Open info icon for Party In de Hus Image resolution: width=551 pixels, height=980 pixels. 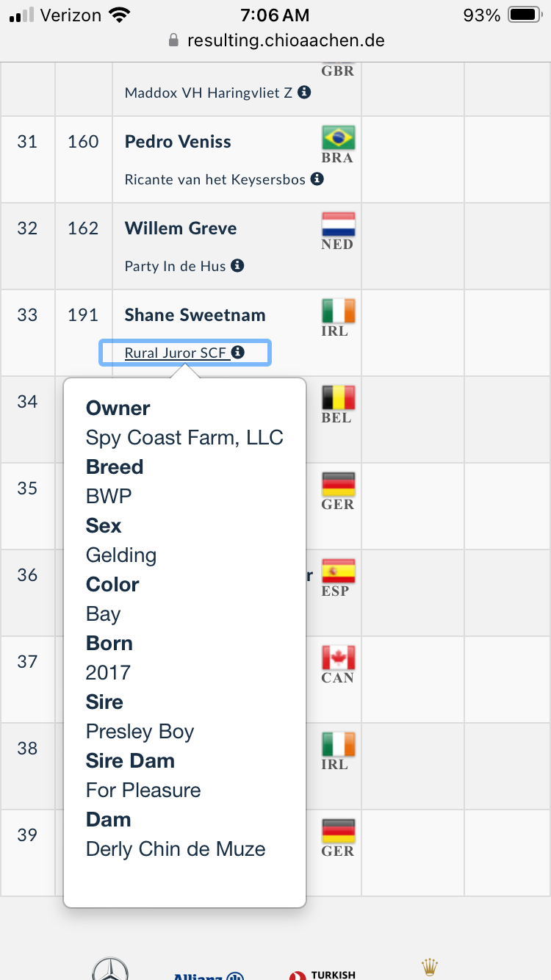point(237,265)
